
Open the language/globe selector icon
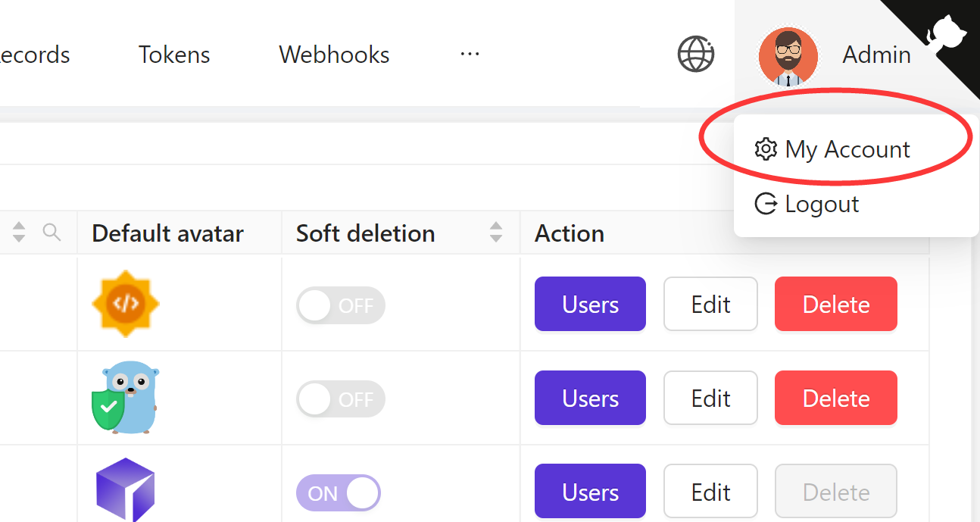click(x=695, y=54)
